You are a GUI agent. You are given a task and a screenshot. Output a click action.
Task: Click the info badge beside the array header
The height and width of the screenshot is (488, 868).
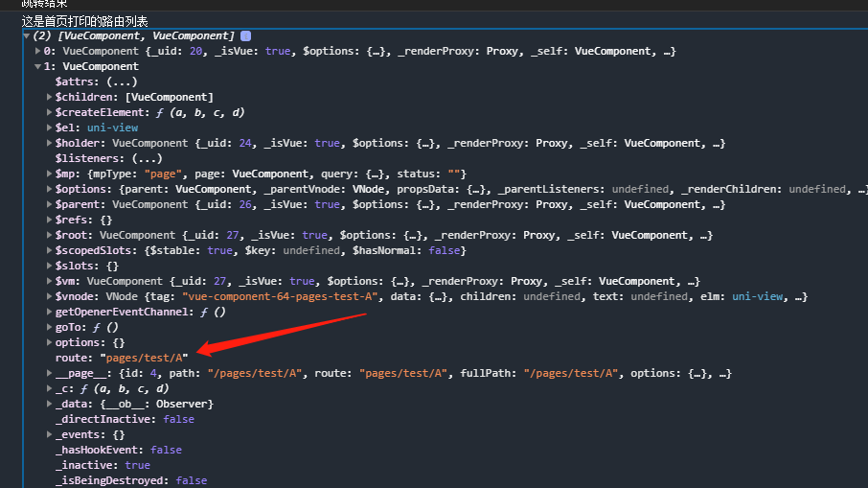tap(246, 36)
